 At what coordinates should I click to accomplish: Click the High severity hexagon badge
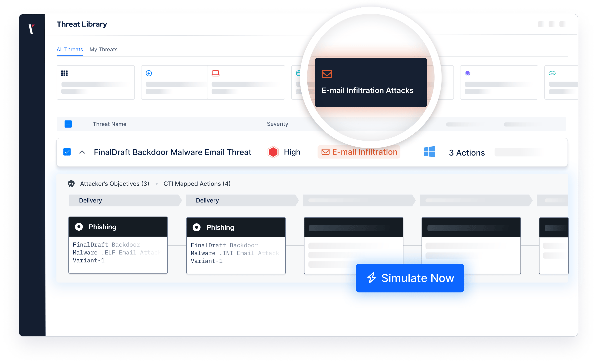273,152
